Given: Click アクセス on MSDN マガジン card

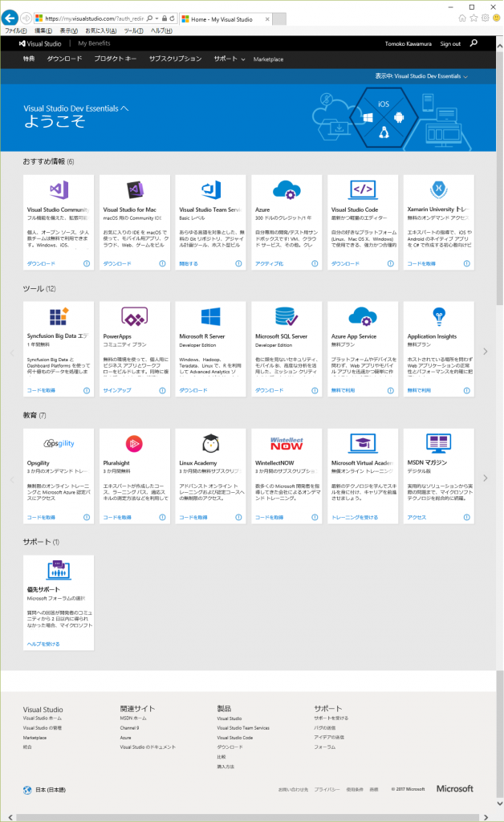Looking at the screenshot, I should [x=417, y=518].
